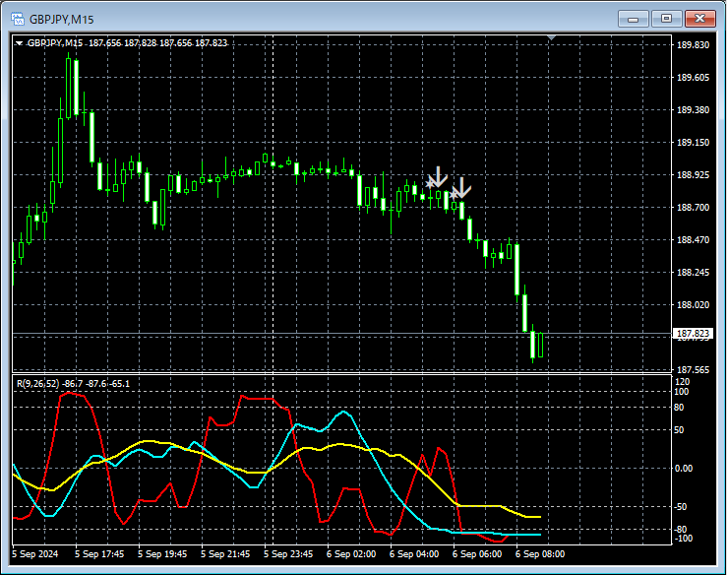
Task: Click the 189.830 price scale label
Action: pyautogui.click(x=694, y=45)
